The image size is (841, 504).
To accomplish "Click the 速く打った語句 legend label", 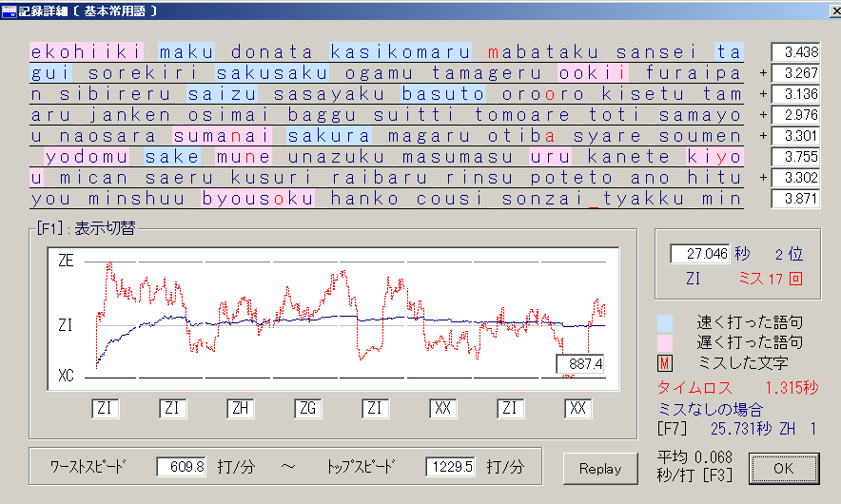I will [x=750, y=322].
